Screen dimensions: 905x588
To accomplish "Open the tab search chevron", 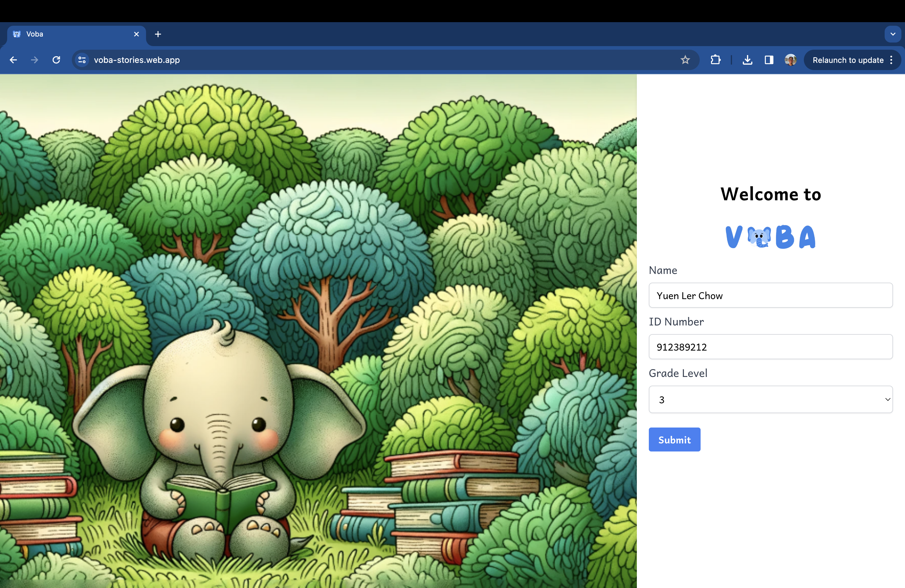I will (x=892, y=34).
